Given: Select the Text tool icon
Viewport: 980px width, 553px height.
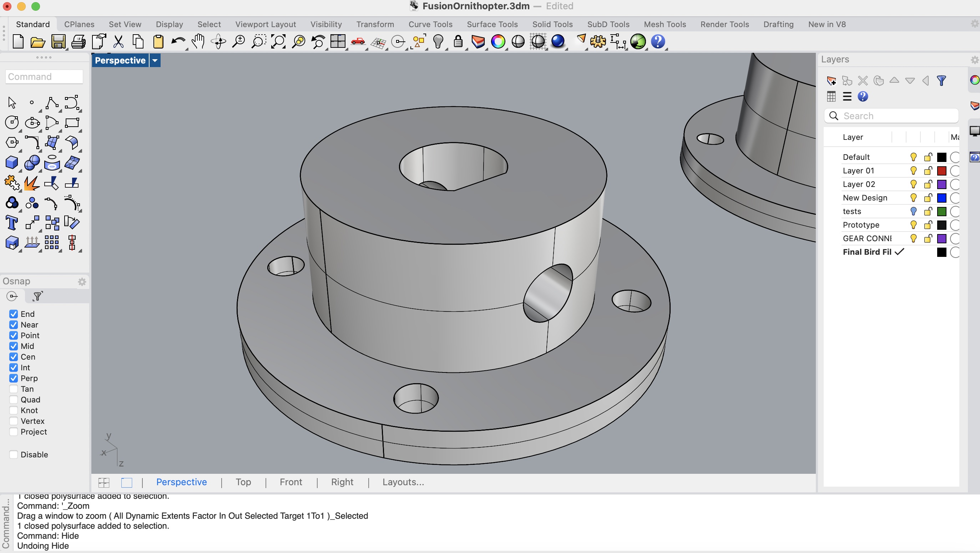Looking at the screenshot, I should coord(12,223).
